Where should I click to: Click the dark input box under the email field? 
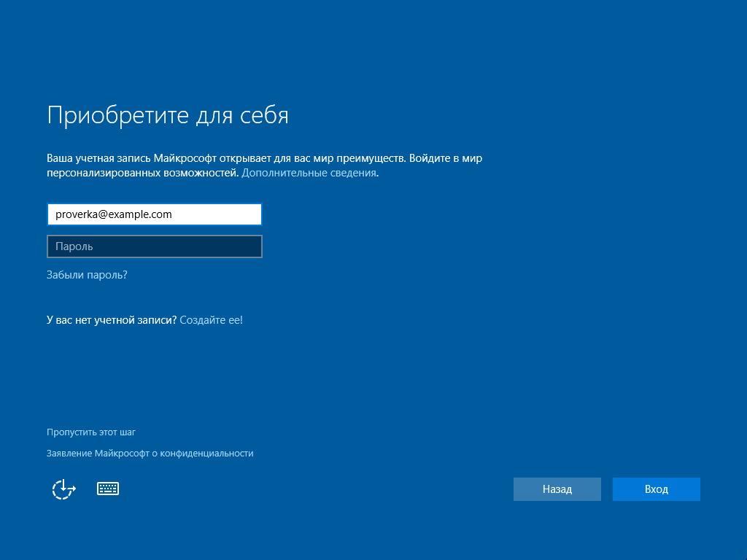[154, 246]
